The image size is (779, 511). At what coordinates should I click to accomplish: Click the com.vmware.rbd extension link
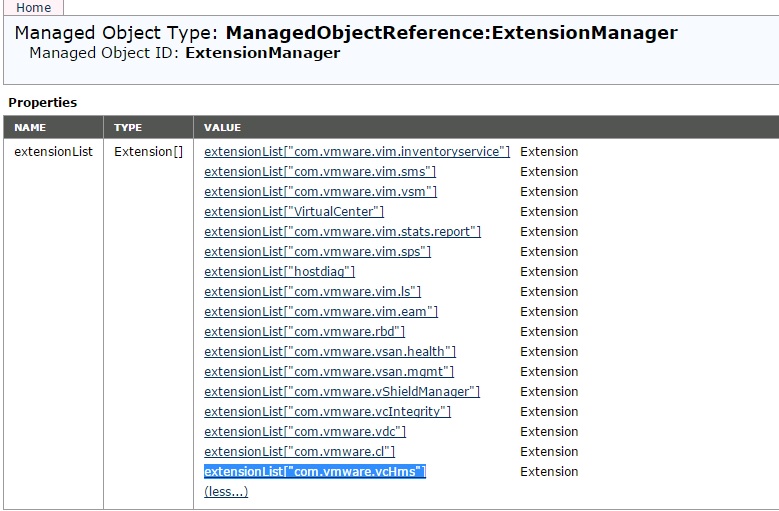click(x=304, y=332)
